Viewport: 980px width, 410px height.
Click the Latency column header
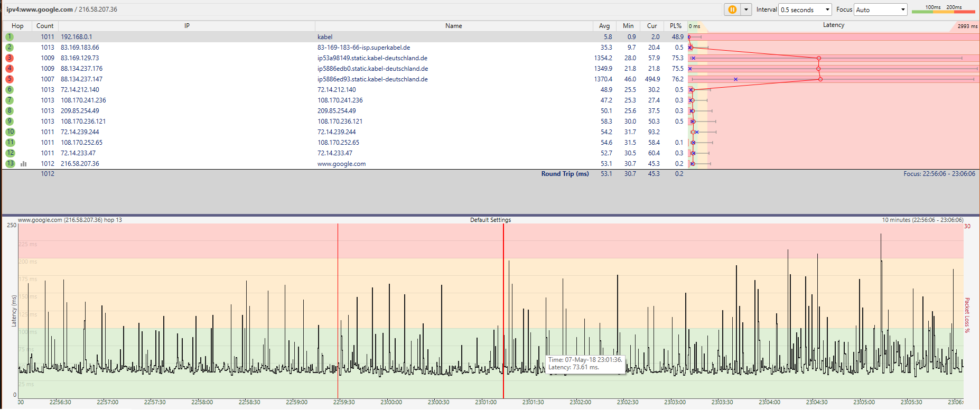(833, 25)
